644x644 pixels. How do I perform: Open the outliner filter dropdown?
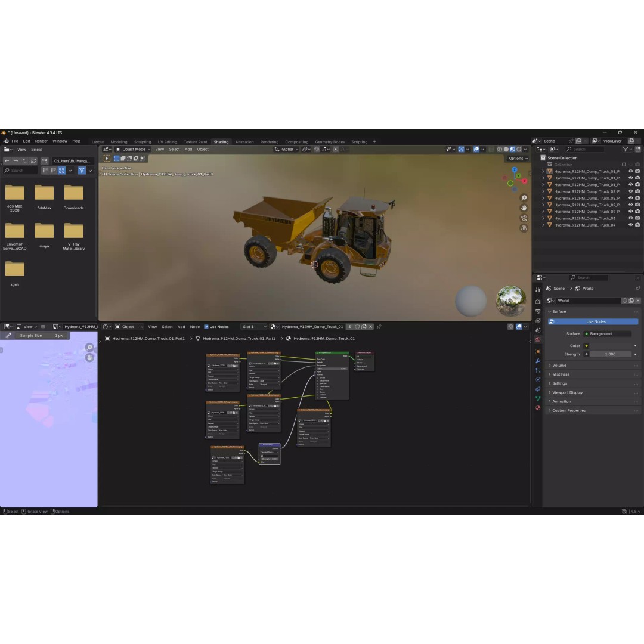coord(627,150)
